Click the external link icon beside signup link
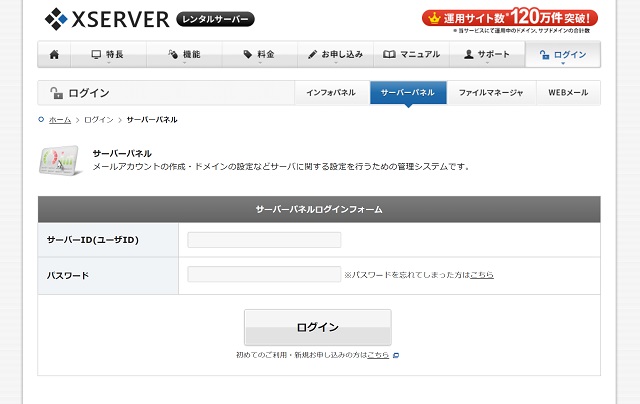The height and width of the screenshot is (404, 640). tap(396, 355)
